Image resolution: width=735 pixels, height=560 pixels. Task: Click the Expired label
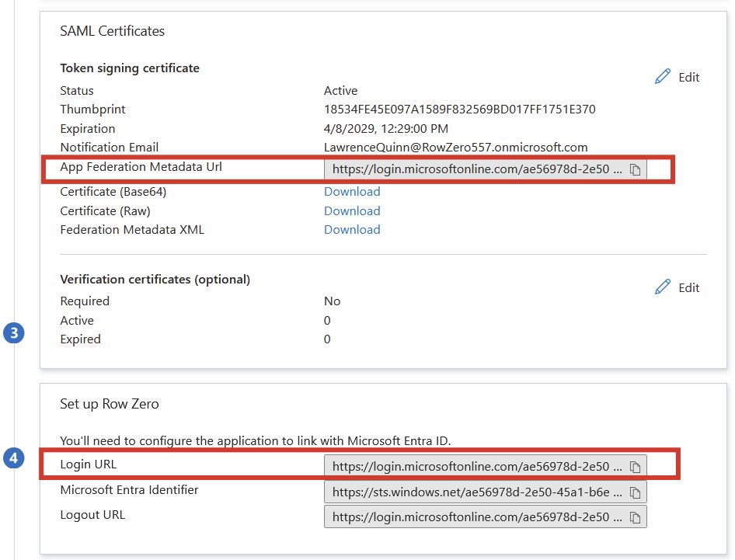coord(80,339)
